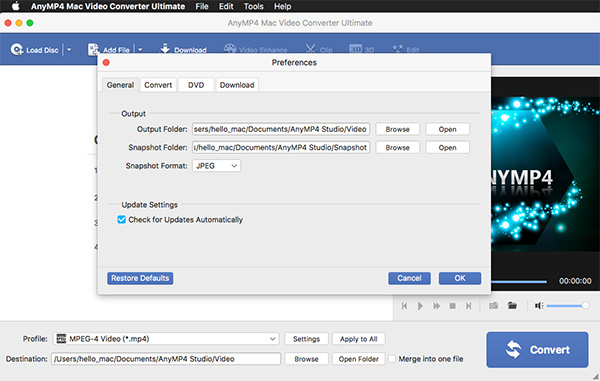Screen dimensions: 600x381
Task: Open the snapshot folder icon under the preview
Action: click(x=512, y=305)
